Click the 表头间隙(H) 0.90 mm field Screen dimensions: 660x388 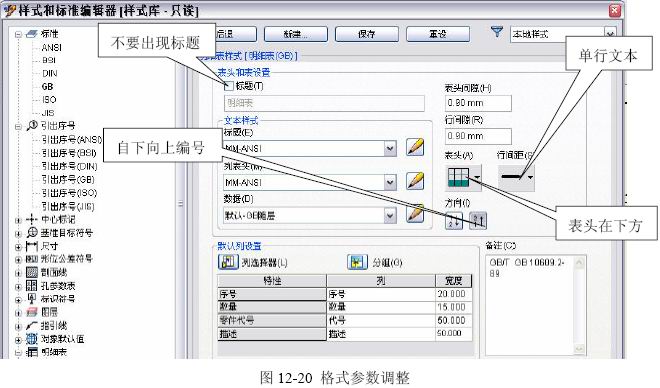click(x=478, y=103)
